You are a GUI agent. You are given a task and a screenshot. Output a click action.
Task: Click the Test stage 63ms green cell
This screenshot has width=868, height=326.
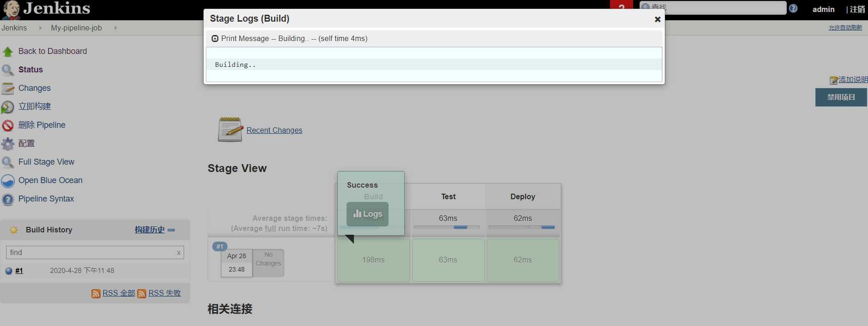click(x=448, y=260)
